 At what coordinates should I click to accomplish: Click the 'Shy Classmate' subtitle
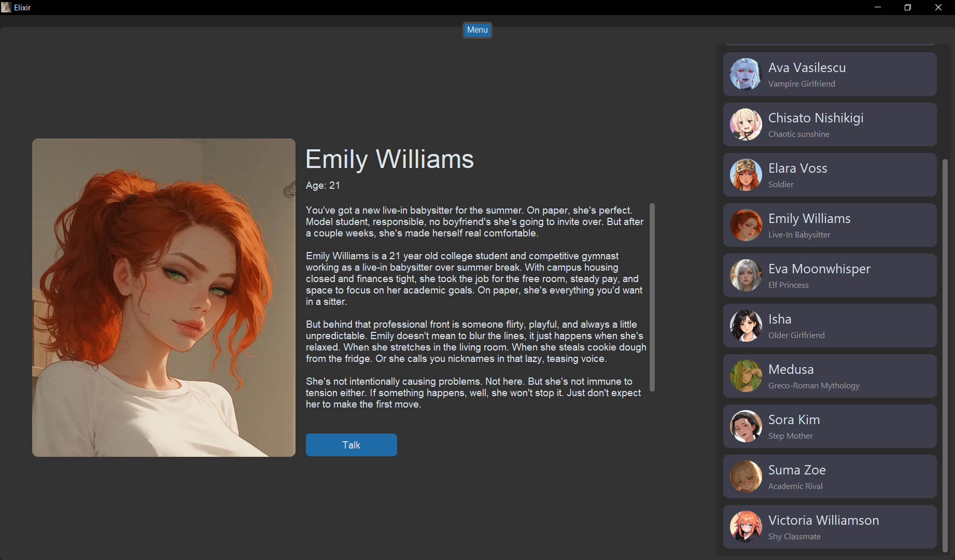coord(794,536)
